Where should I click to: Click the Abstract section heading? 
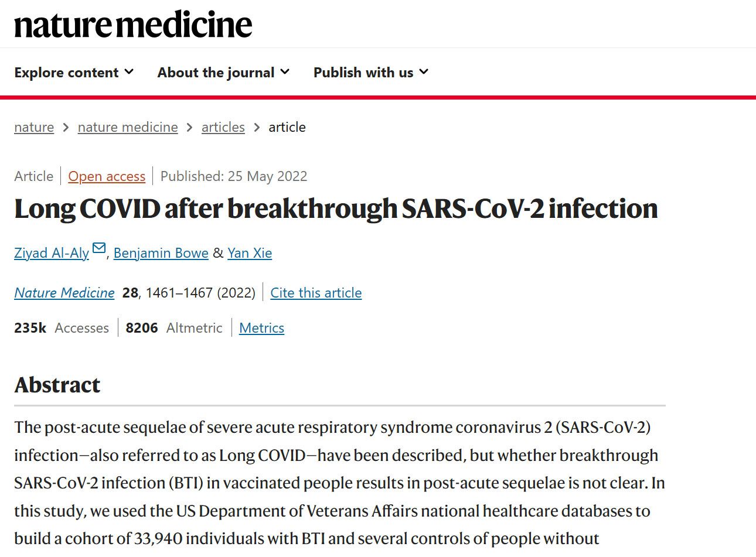pyautogui.click(x=57, y=385)
